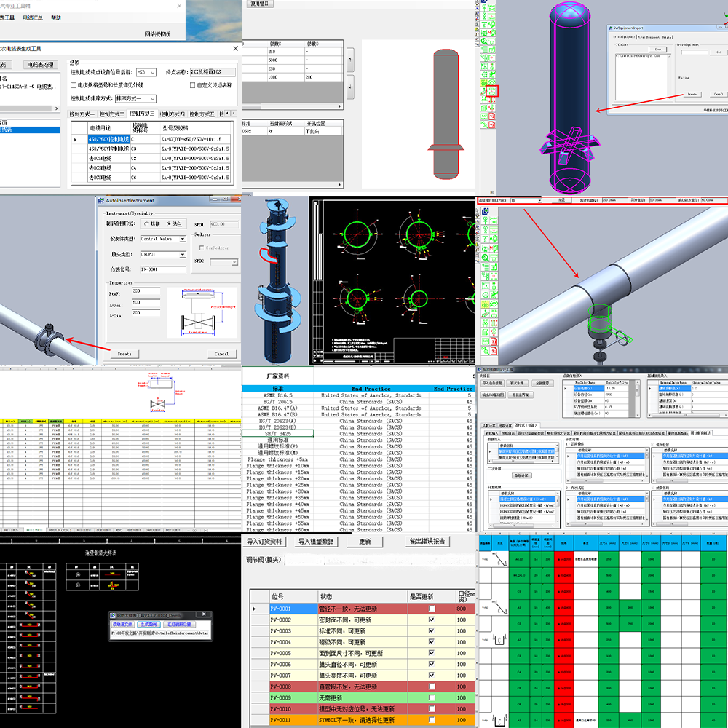The width and height of the screenshot is (728, 728).
Task: Close the cable table generation tool dialog
Action: 234,48
